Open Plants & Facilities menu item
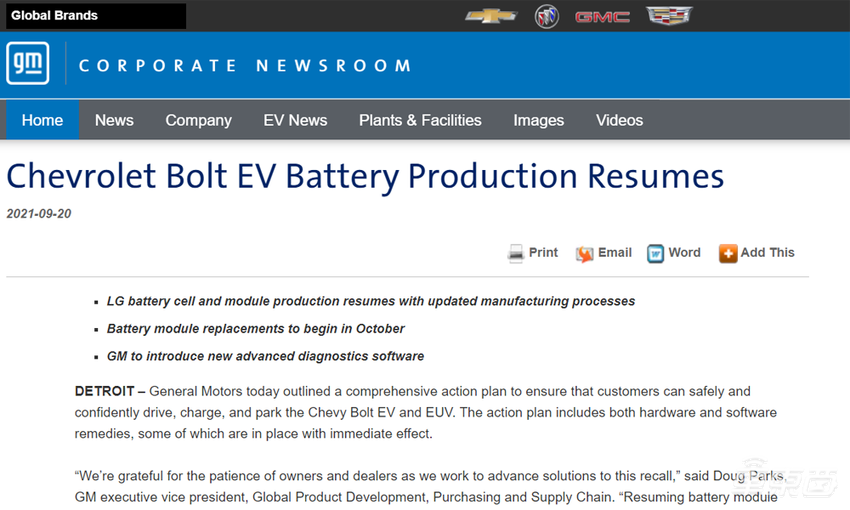This screenshot has width=850, height=510. point(420,120)
